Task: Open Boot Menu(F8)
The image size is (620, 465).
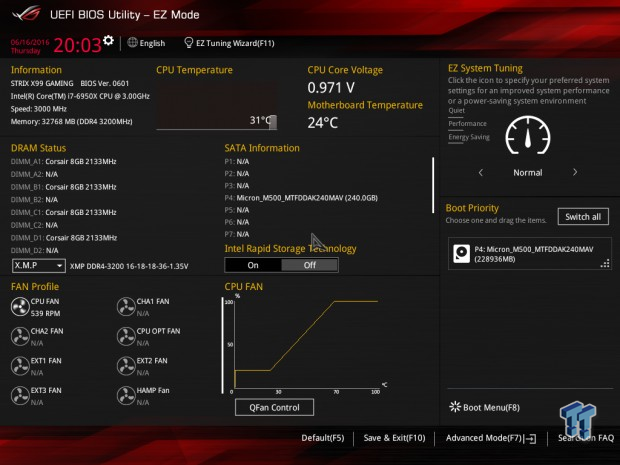Action: 491,407
